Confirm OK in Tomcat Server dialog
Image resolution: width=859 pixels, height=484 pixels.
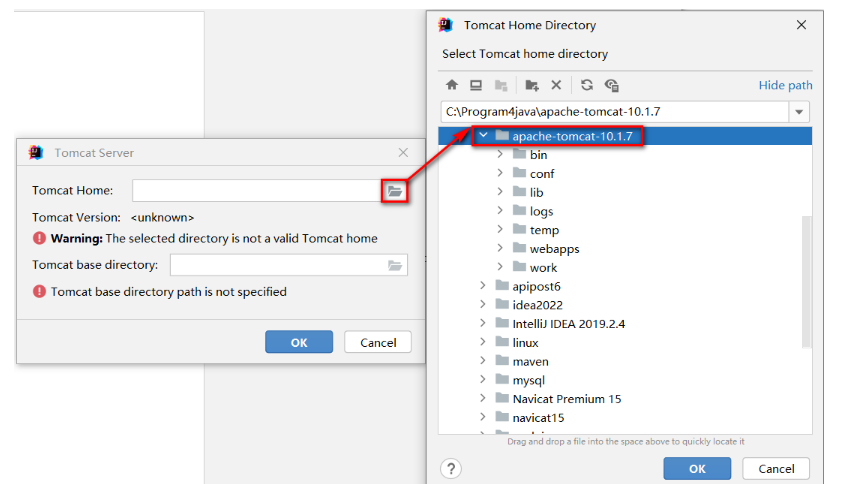tap(299, 342)
